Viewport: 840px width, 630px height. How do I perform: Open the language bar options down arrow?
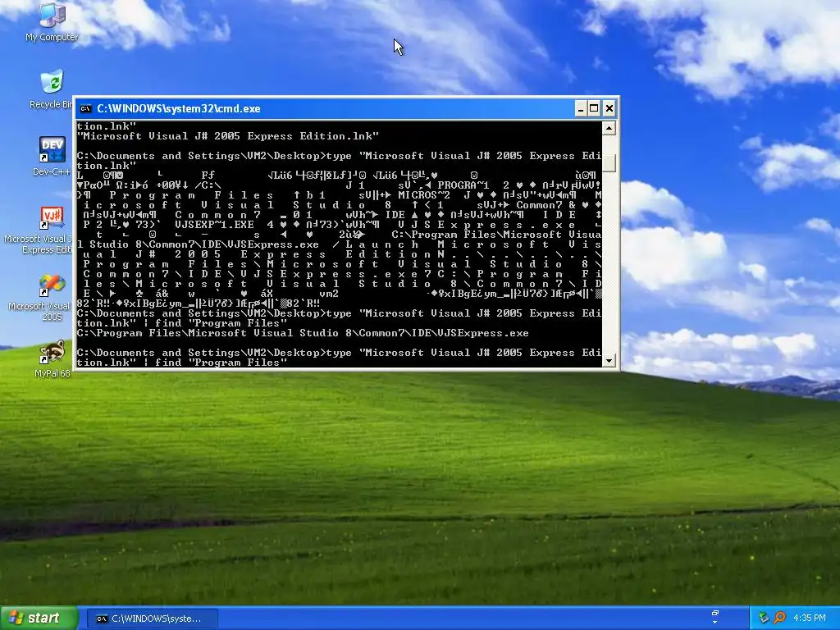pyautogui.click(x=715, y=623)
